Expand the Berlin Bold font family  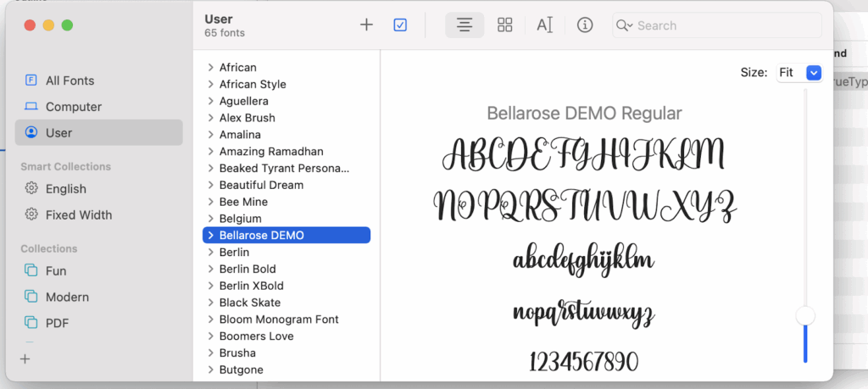coord(210,269)
